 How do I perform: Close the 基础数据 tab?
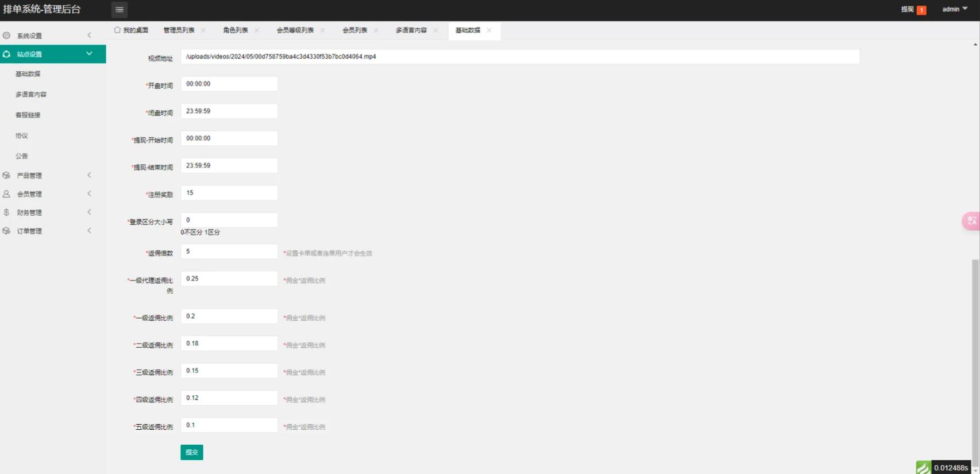point(489,30)
